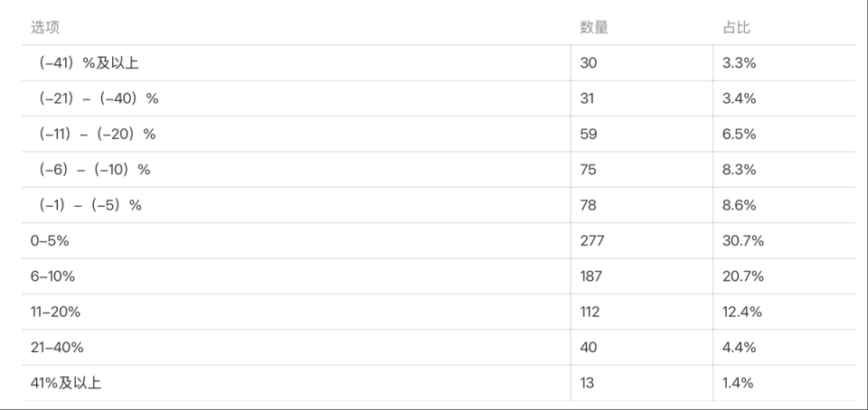Viewport: 868px width, 410px height.
Task: Click the quantity value 112
Action: click(590, 312)
